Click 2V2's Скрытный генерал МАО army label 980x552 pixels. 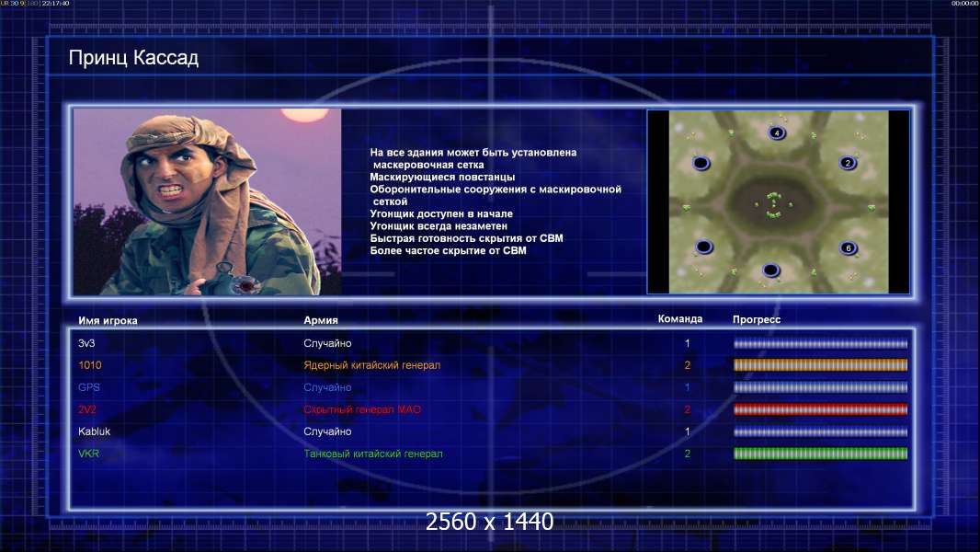[x=362, y=409]
